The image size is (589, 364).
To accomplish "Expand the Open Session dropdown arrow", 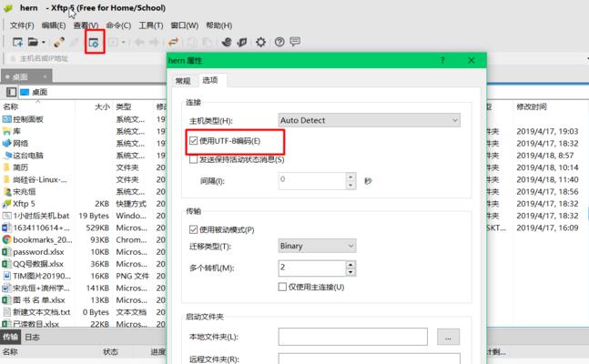I will pos(44,42).
